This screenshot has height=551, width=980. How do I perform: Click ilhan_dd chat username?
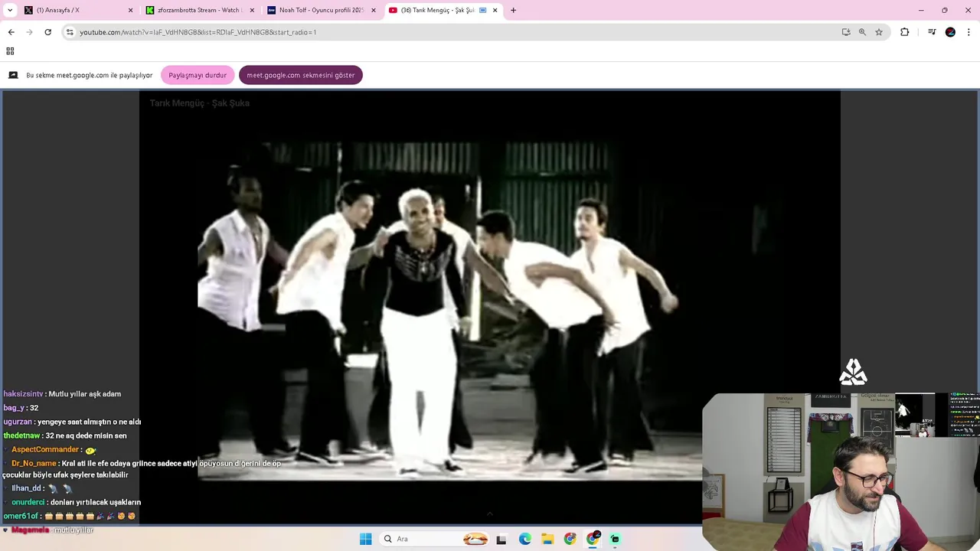point(26,488)
